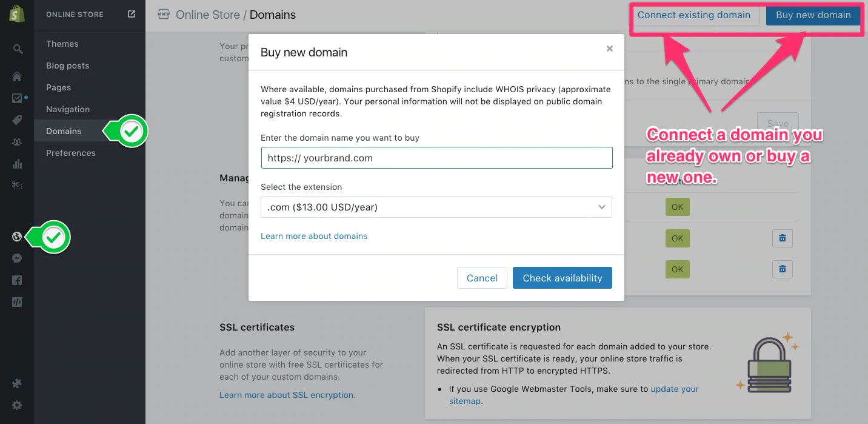Screen dimensions: 868x424
Task: Open Preferences in the Online Store menu
Action: tap(71, 153)
